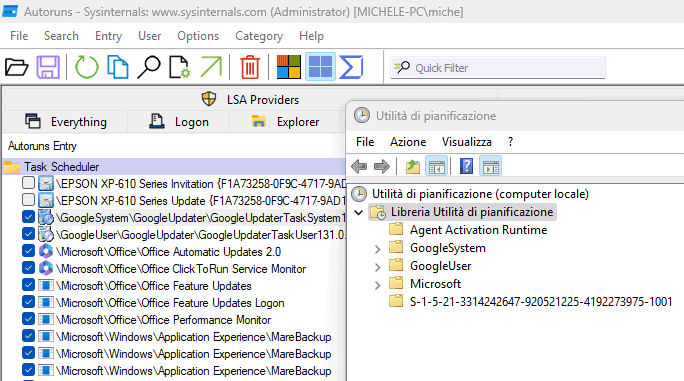Open the Help menu in Autoruns
This screenshot has width=684, height=381.
[311, 36]
